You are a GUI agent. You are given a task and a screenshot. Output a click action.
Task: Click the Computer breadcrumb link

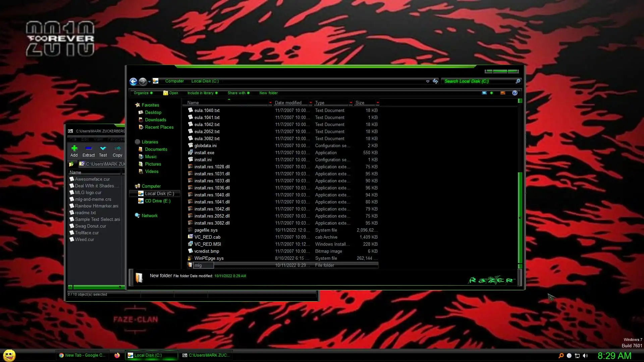tap(174, 81)
